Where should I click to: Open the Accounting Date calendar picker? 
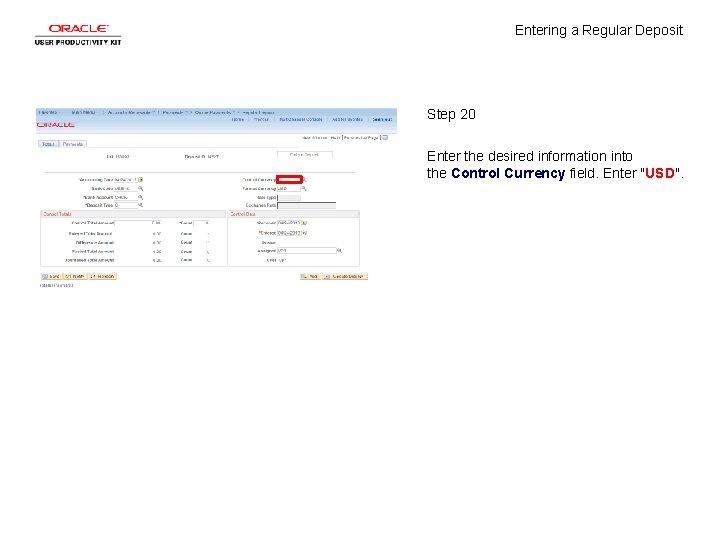tap(141, 180)
